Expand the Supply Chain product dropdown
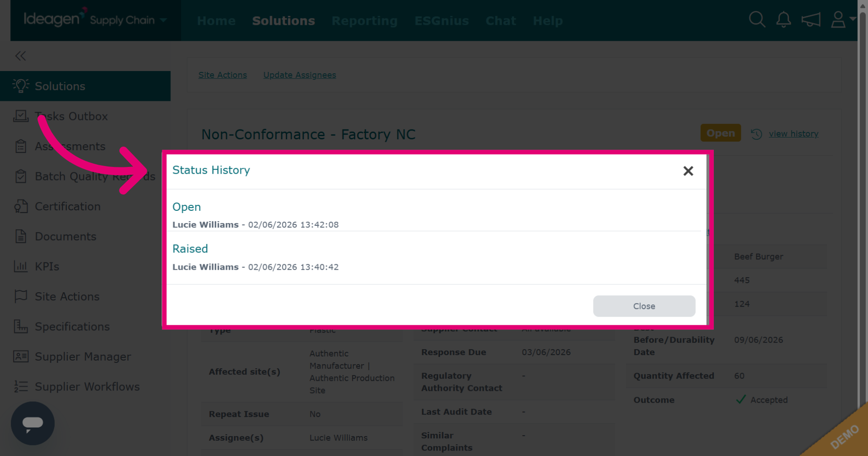The image size is (868, 456). [164, 20]
